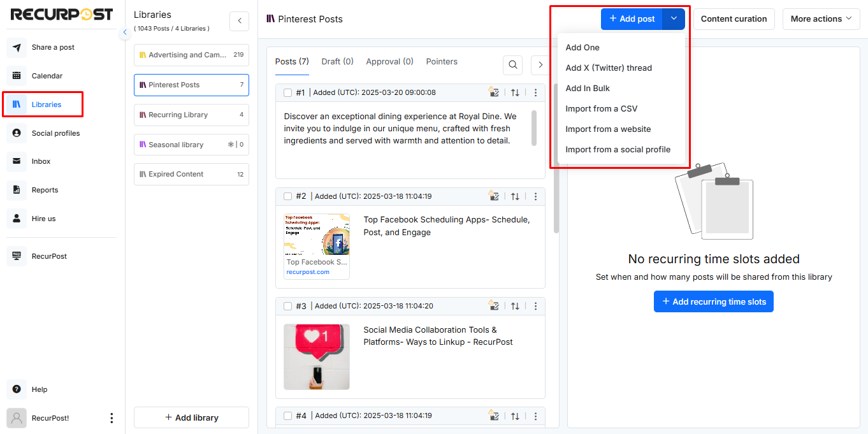Select the checkbox for post #3
The width and height of the screenshot is (868, 434).
287,306
